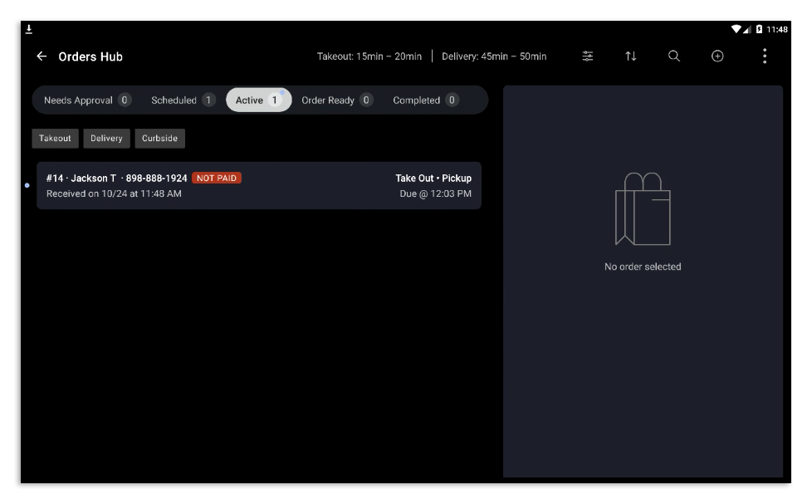Open the Delivery 45min–50min time selector
This screenshot has width=812, height=504.
494,56
